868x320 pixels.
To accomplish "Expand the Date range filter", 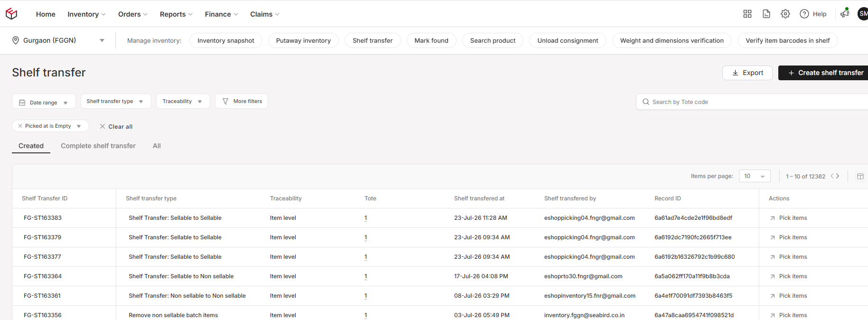I will tap(44, 102).
